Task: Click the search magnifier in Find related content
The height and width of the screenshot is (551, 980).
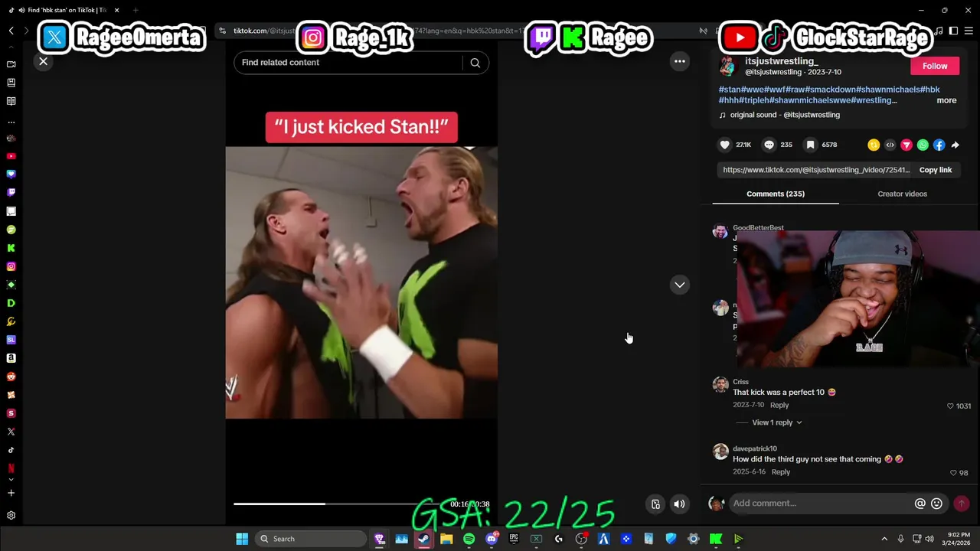Action: [475, 63]
